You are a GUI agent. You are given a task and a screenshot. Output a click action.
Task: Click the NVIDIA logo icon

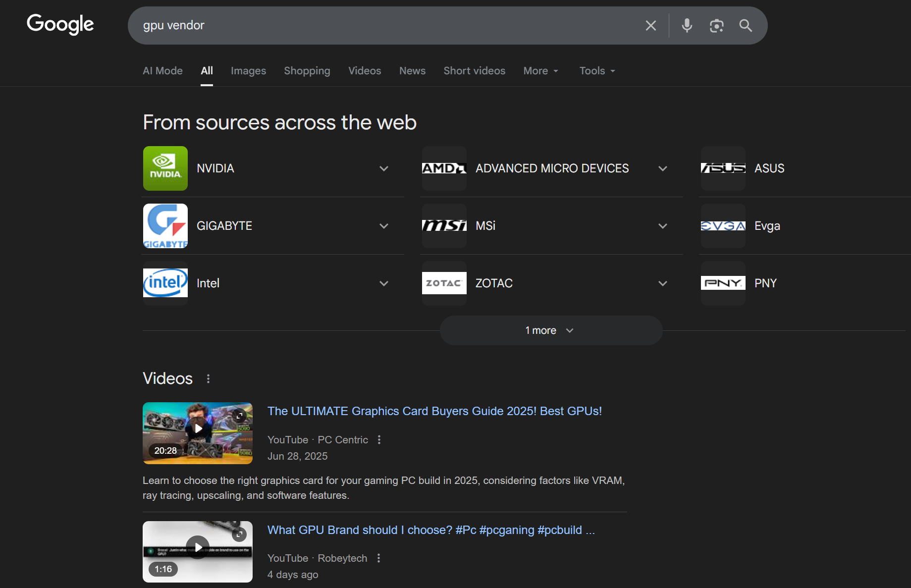[165, 168]
